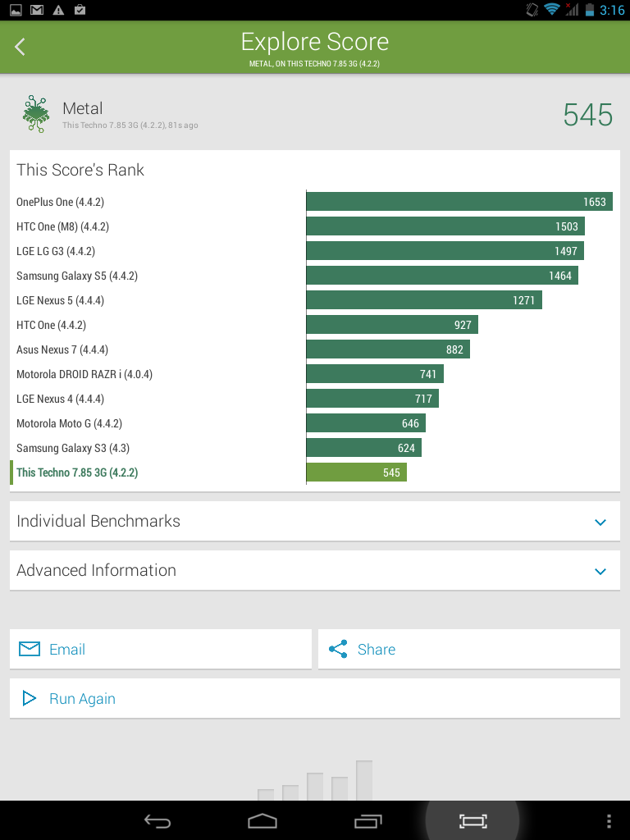Tap the Android back navigation button
The height and width of the screenshot is (840, 630).
point(157,820)
